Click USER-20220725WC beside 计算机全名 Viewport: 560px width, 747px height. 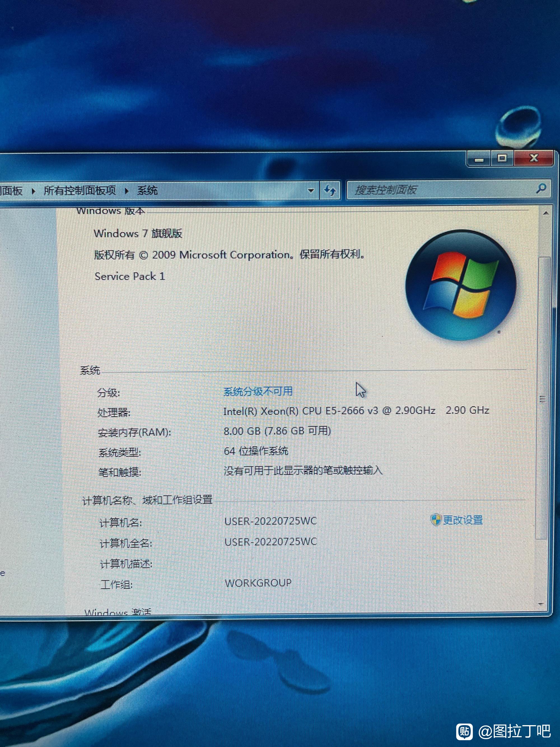pyautogui.click(x=271, y=542)
